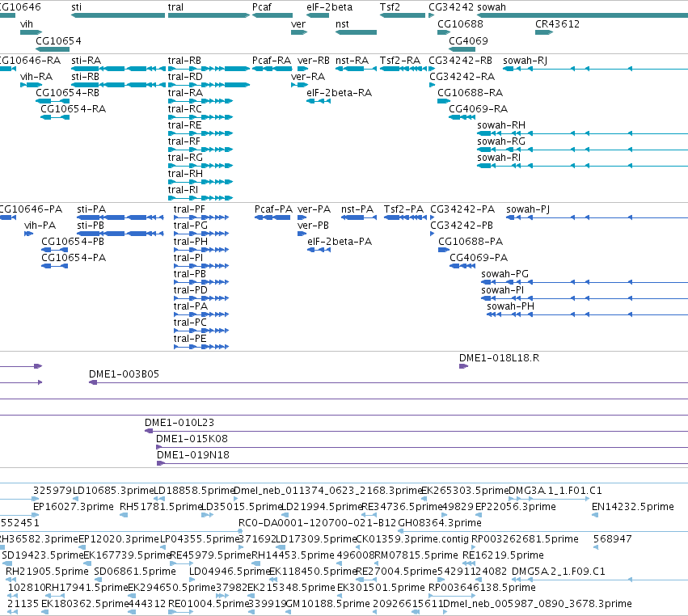Select the tral-RI transcript

tap(200, 198)
